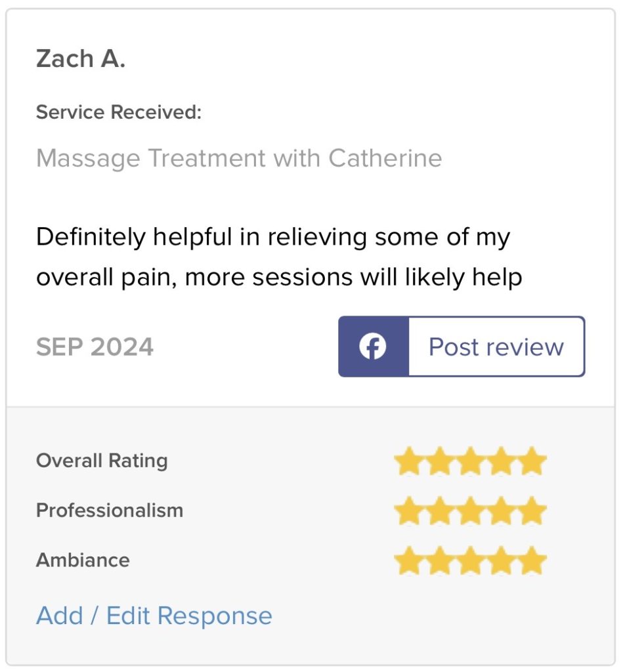Open the Add / Edit Response link

click(x=154, y=616)
